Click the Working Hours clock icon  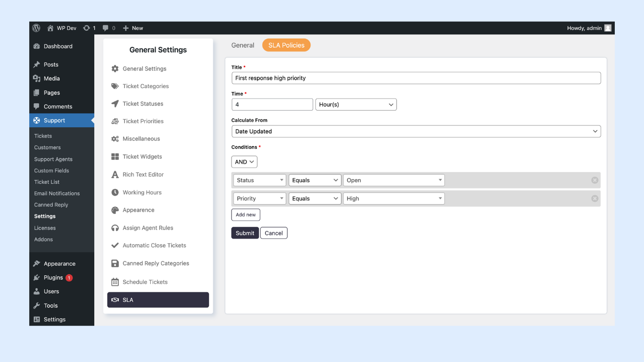[x=115, y=192]
